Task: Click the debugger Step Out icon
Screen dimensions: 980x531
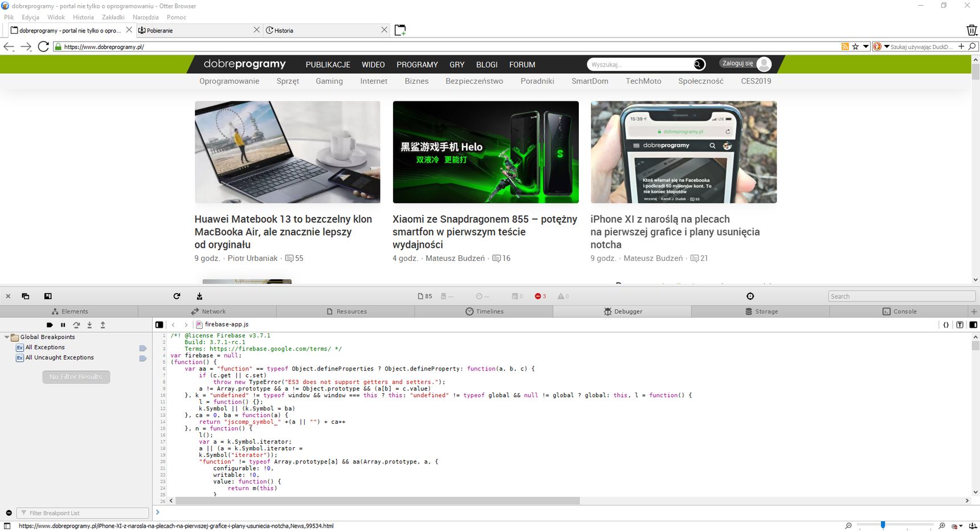Action: point(103,325)
